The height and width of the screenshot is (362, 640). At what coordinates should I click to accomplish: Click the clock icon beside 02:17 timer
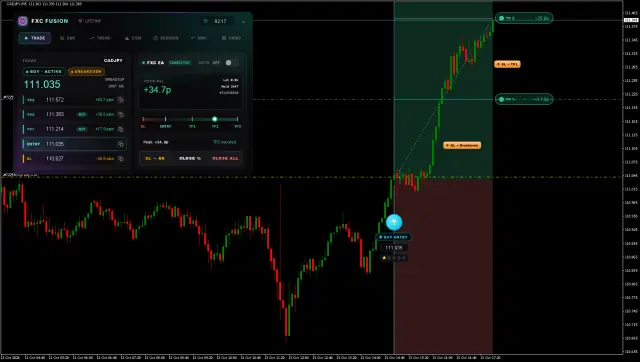pyautogui.click(x=205, y=21)
